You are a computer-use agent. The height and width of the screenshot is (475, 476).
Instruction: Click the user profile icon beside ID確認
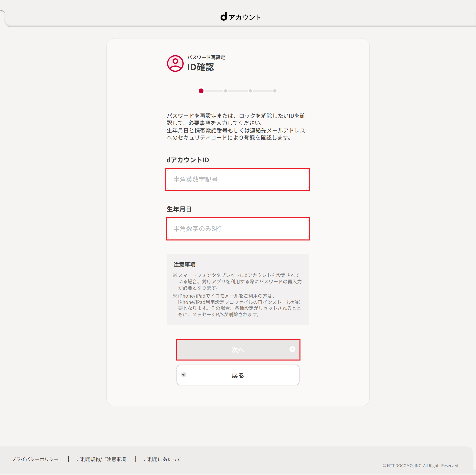(175, 63)
